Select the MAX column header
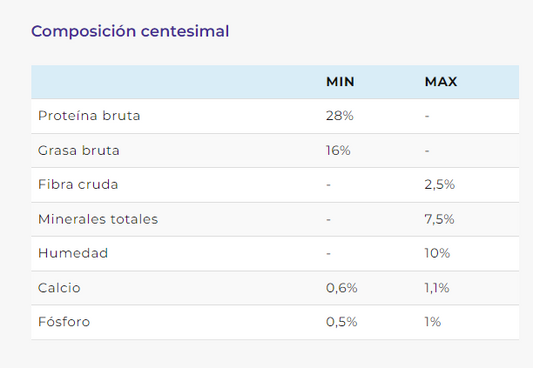 coord(441,82)
